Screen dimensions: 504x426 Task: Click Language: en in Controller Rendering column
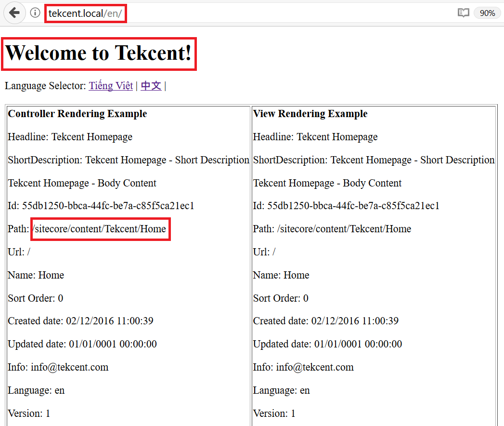[x=36, y=390]
